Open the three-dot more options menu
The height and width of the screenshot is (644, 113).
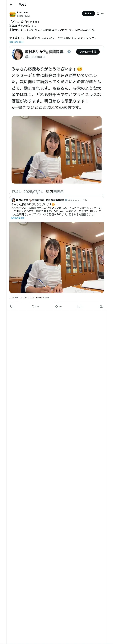(102, 14)
